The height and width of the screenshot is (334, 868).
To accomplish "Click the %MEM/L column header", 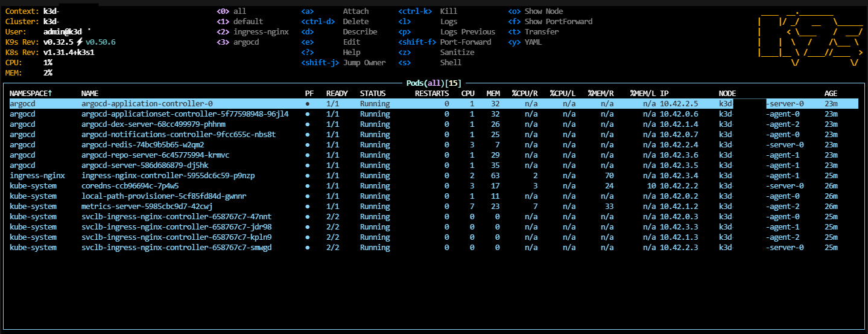I will (x=643, y=94).
